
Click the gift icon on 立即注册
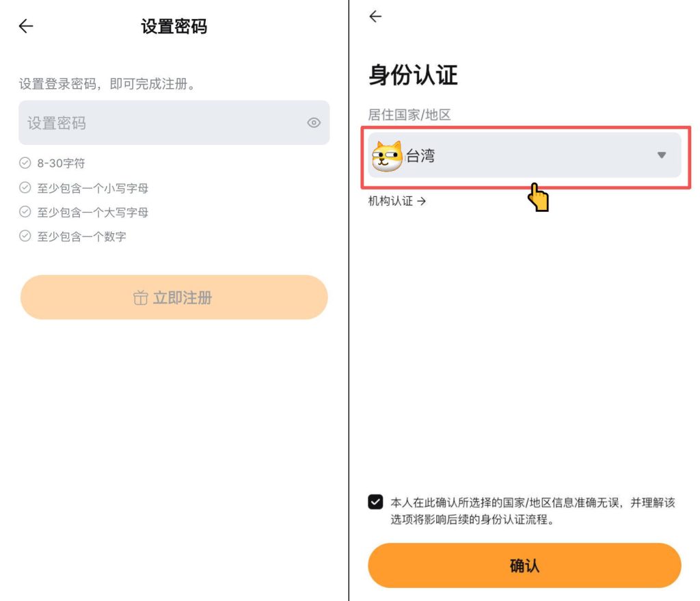[x=140, y=298]
